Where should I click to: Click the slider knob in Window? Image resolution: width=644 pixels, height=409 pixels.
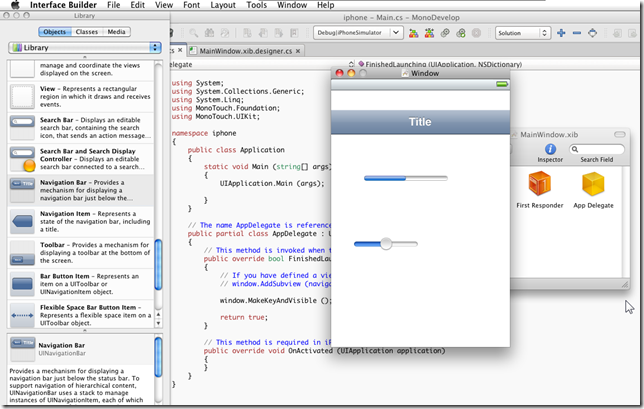tap(386, 244)
